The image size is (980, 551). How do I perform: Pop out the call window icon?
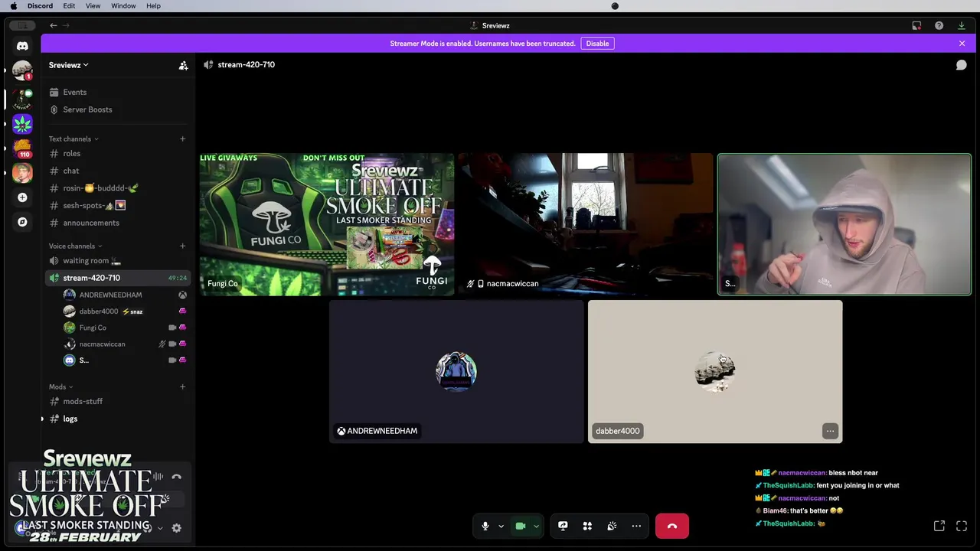point(939,526)
